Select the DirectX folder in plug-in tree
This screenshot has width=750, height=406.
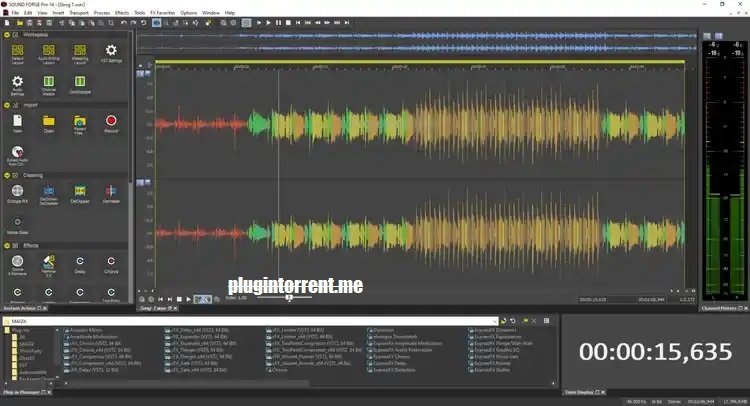[x=26, y=358]
